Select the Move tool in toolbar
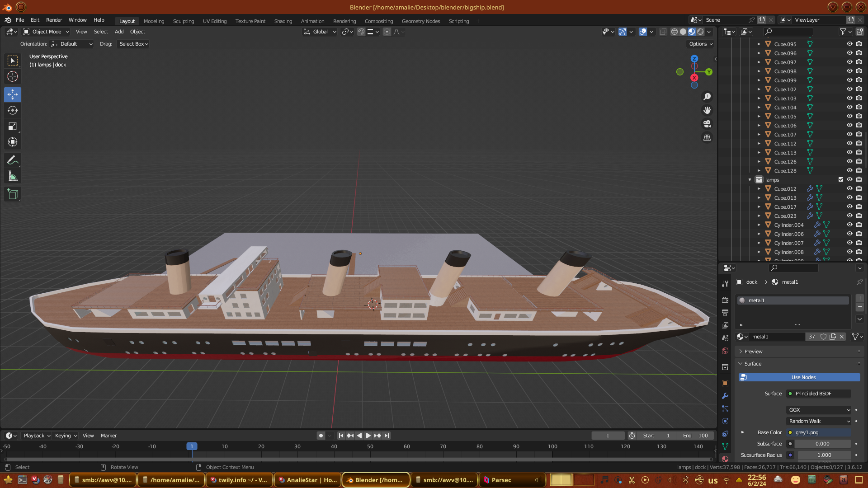868x488 pixels. 13,94
